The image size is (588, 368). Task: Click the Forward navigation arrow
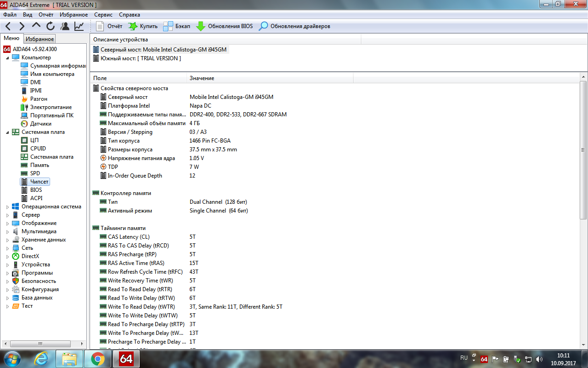22,26
